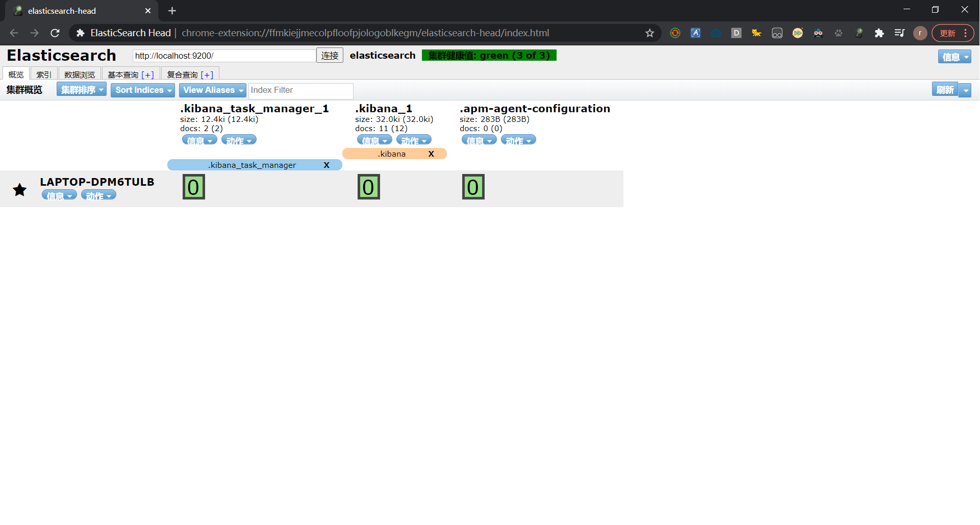The height and width of the screenshot is (525, 980).
Task: Click the .kibana alias label
Action: pyautogui.click(x=392, y=154)
